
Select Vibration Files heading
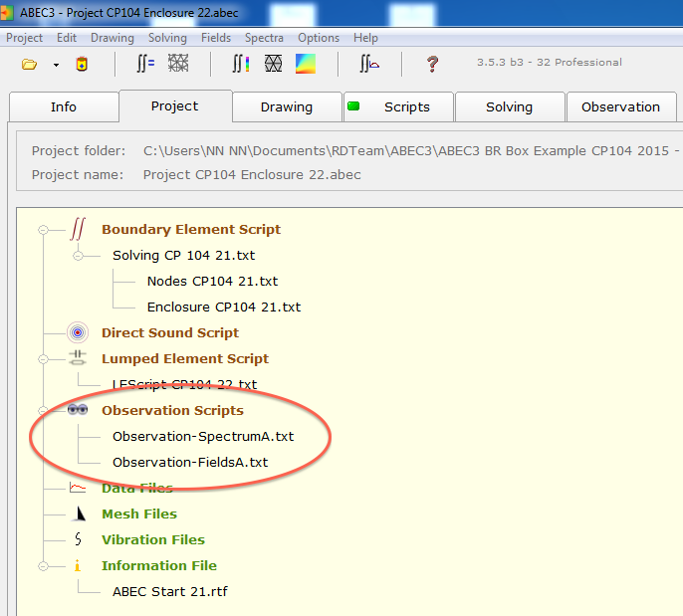tap(153, 539)
